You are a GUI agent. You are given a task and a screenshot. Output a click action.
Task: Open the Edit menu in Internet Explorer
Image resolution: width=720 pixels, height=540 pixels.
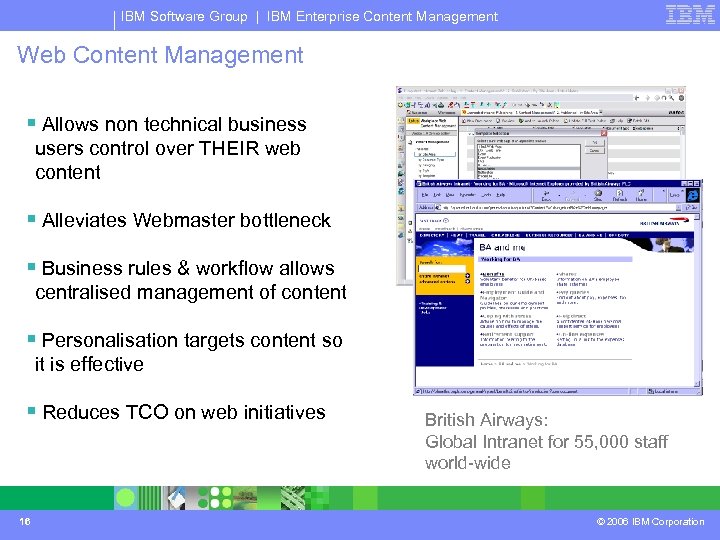pyautogui.click(x=437, y=195)
